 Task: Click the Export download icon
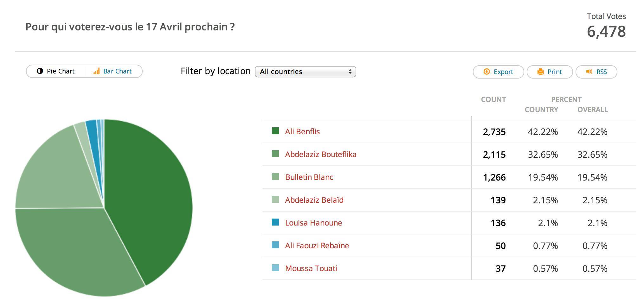(486, 72)
